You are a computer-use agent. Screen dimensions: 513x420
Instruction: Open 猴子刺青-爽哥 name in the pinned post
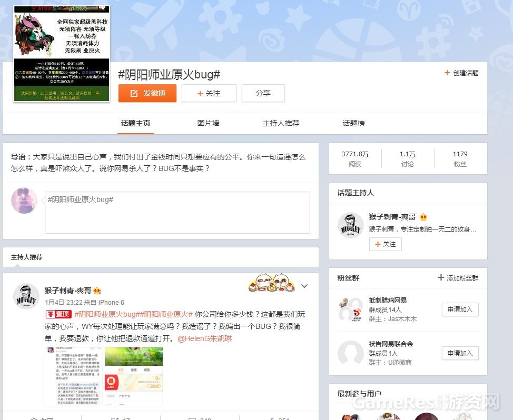68,290
